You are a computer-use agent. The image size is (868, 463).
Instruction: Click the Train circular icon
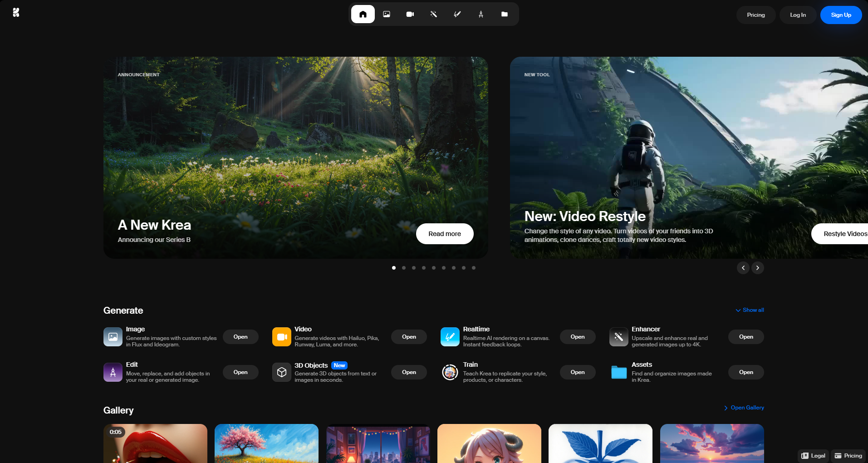click(450, 372)
